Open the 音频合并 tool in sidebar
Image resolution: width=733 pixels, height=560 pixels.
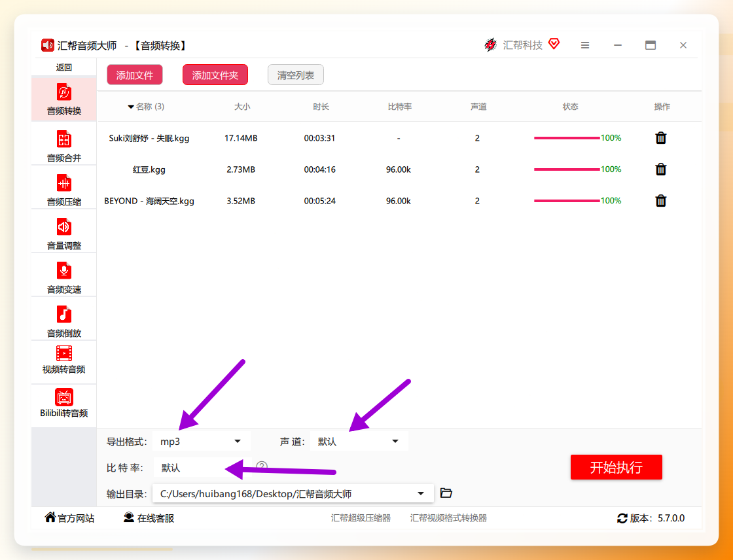point(64,145)
